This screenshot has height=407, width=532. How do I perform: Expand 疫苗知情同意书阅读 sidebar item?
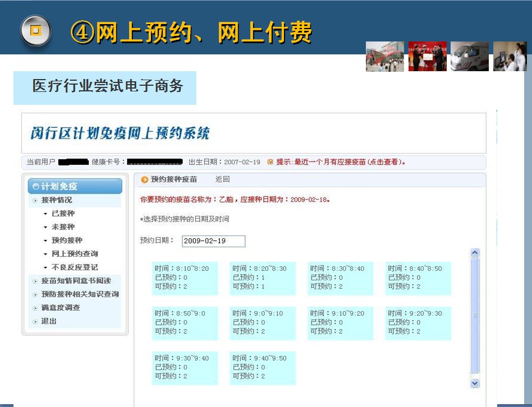click(76, 281)
